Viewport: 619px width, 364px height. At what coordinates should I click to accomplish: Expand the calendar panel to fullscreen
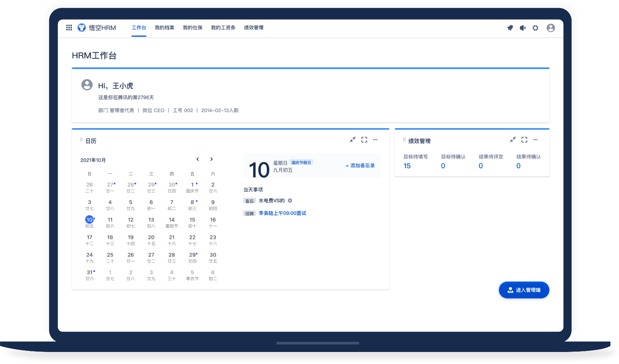click(x=364, y=140)
